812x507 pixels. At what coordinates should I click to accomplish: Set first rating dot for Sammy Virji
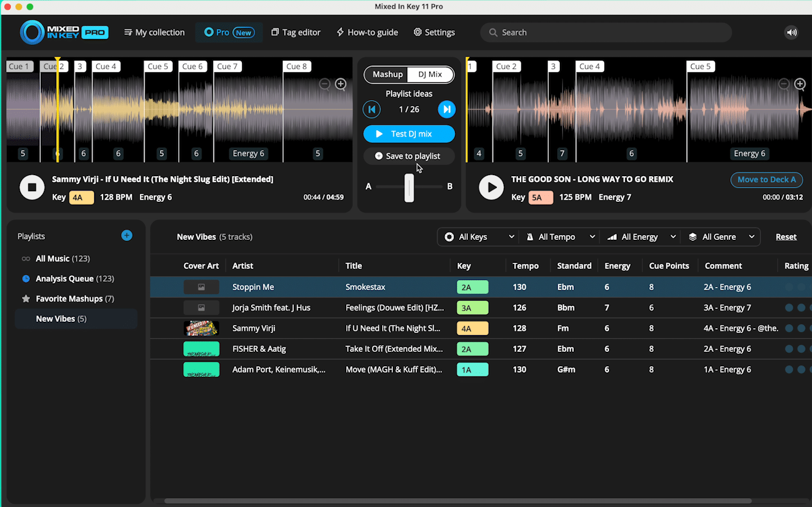(x=788, y=328)
